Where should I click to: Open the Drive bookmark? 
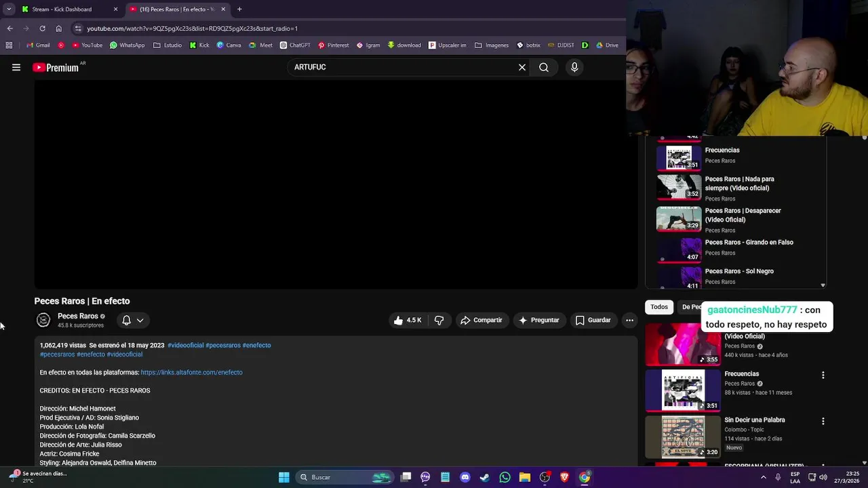pyautogui.click(x=607, y=45)
